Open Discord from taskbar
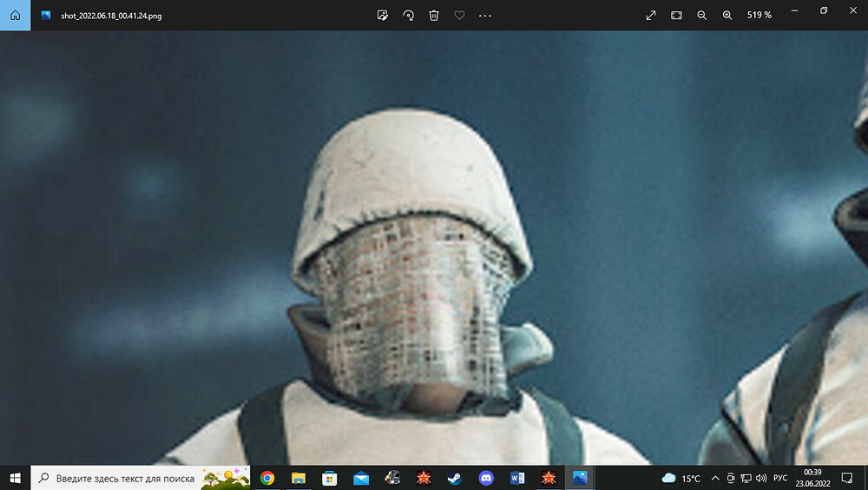868x490 pixels. [x=486, y=478]
